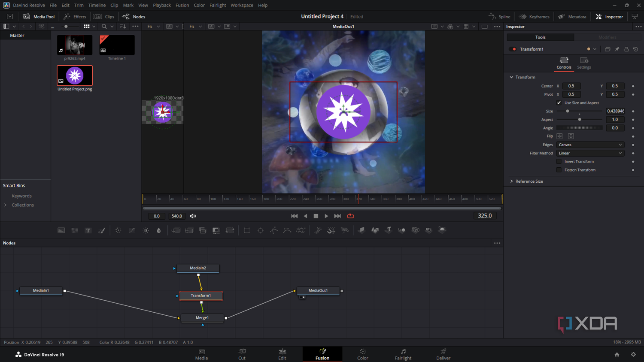This screenshot has width=644, height=362.
Task: Open the Edges dropdown set to Canvas
Action: coord(590,145)
